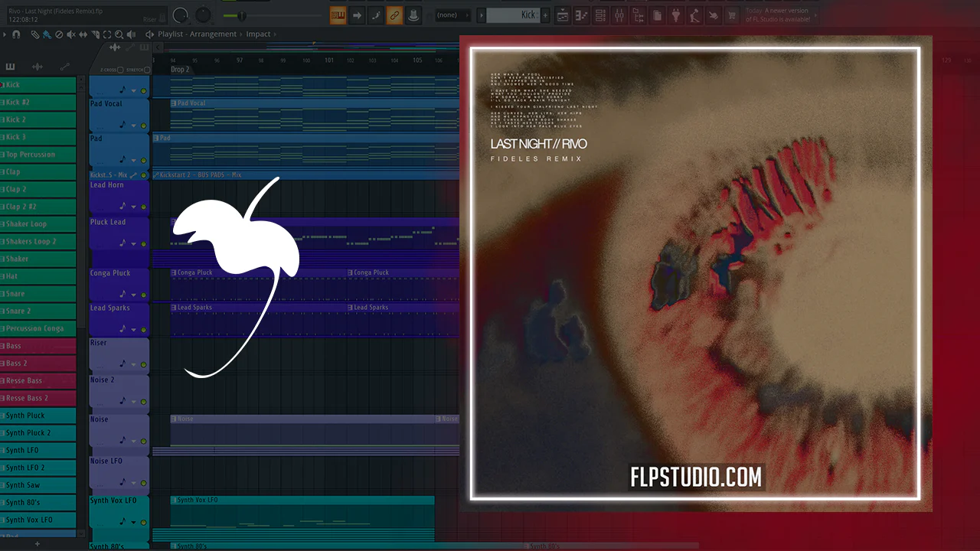Select the Synth Vox LFO item in picker list
Viewport: 980px width, 551px height.
pos(38,520)
